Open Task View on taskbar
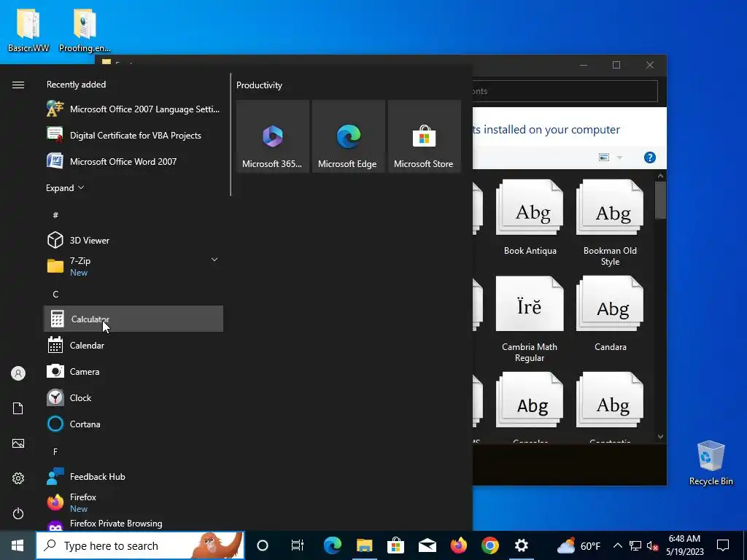The image size is (747, 560). tap(298, 545)
